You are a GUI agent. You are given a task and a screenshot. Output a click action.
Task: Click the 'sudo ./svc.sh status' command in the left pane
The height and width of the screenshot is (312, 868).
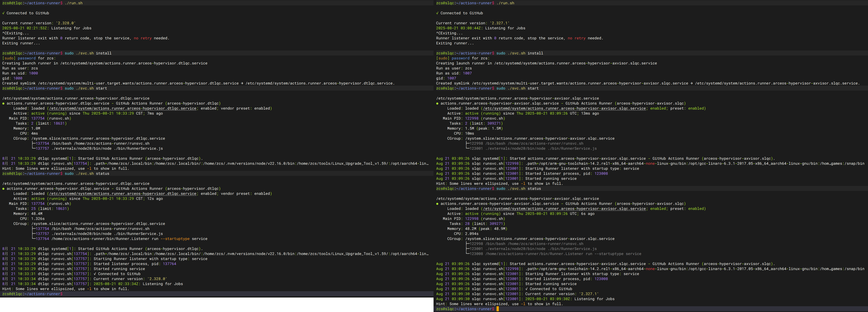pyautogui.click(x=87, y=174)
